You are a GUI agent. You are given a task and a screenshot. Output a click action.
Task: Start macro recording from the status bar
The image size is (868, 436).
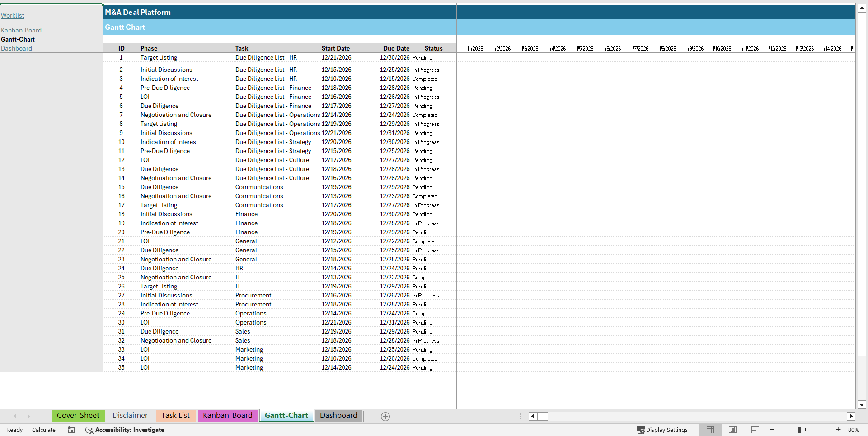[71, 429]
